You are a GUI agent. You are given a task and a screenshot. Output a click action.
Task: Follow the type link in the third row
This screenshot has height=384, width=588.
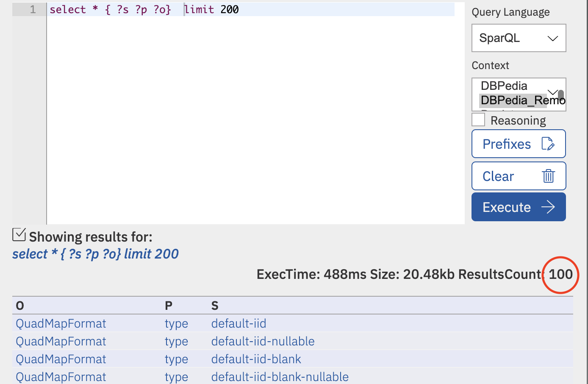pyautogui.click(x=176, y=359)
